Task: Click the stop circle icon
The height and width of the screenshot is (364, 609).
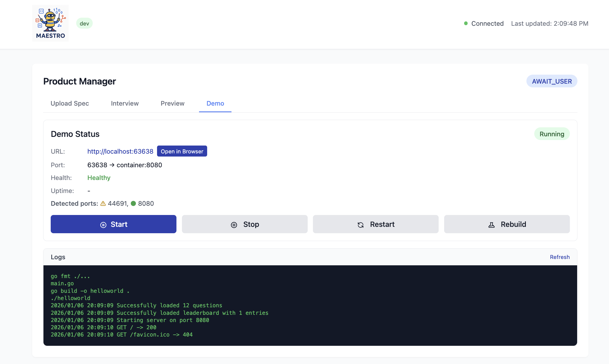Action: [234, 225]
